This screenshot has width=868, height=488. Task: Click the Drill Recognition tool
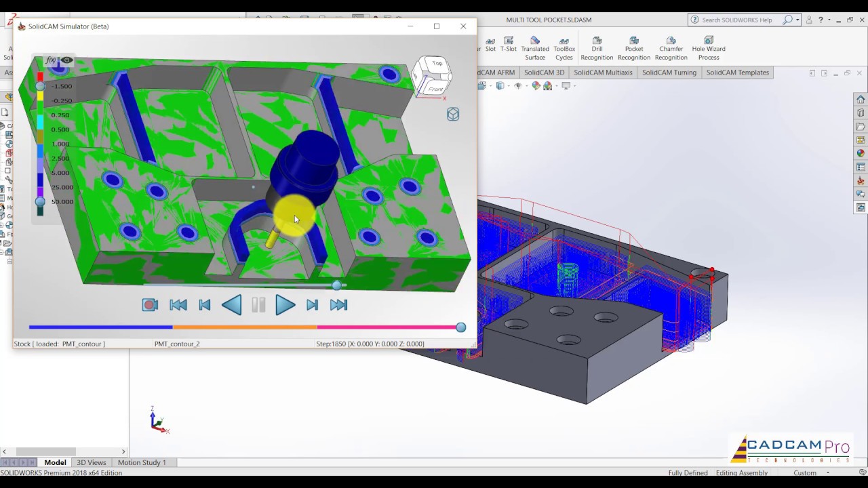coord(597,49)
